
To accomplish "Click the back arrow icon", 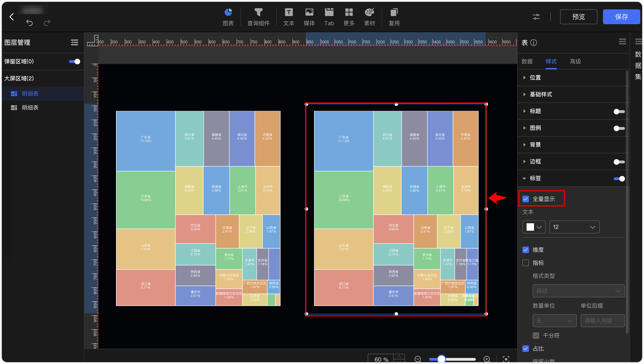I will 11,17.
